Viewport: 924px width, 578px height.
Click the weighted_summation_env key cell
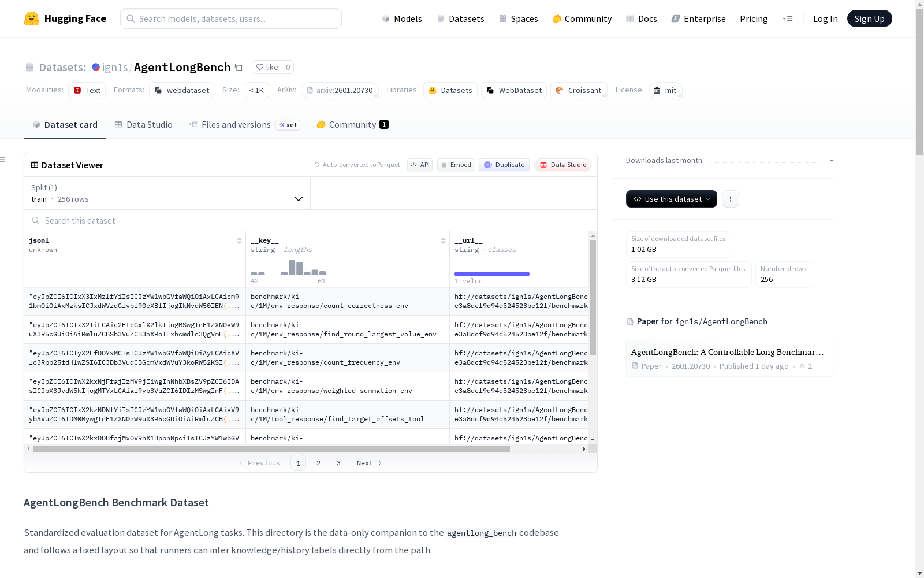click(x=348, y=386)
